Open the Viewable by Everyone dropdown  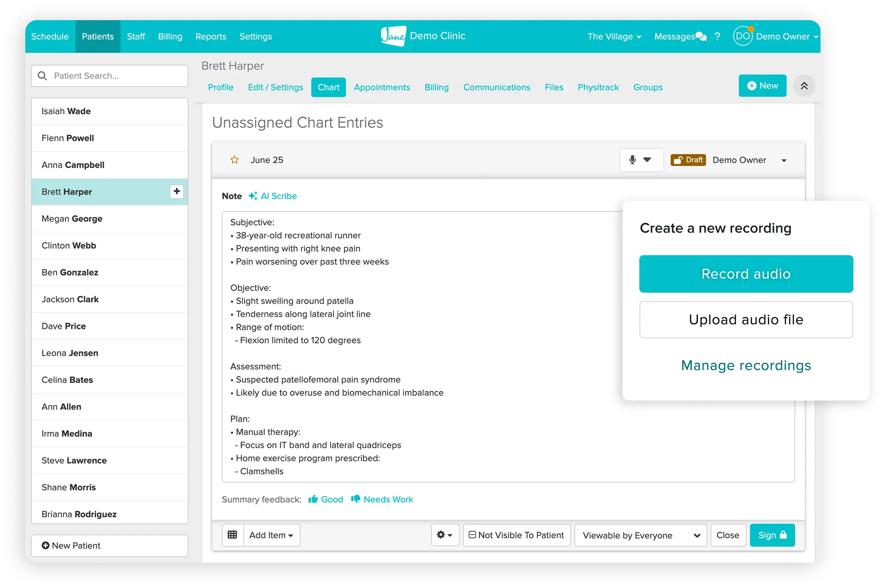click(640, 535)
